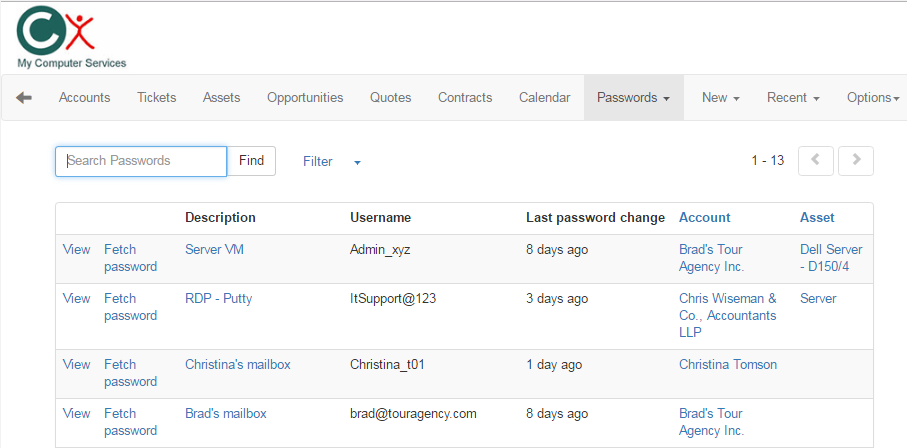Image resolution: width=907 pixels, height=448 pixels.
Task: Open Christina's mailbox description link
Action: (237, 364)
